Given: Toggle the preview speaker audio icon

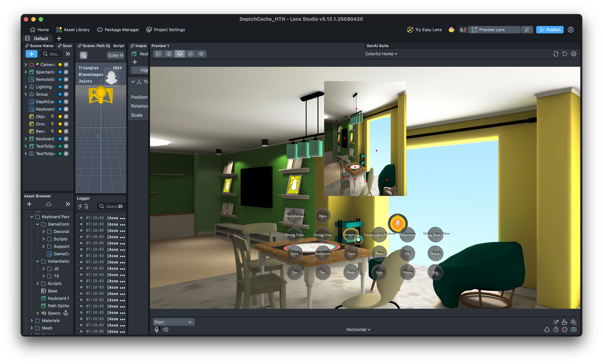Looking at the screenshot, I should pos(166,329).
